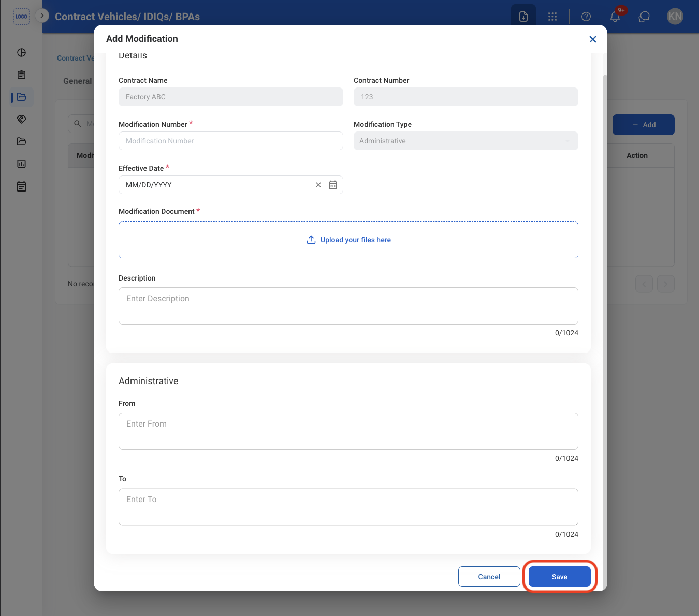699x616 pixels.
Task: Expand the sidebar with the arrow toggle
Action: coord(42,16)
